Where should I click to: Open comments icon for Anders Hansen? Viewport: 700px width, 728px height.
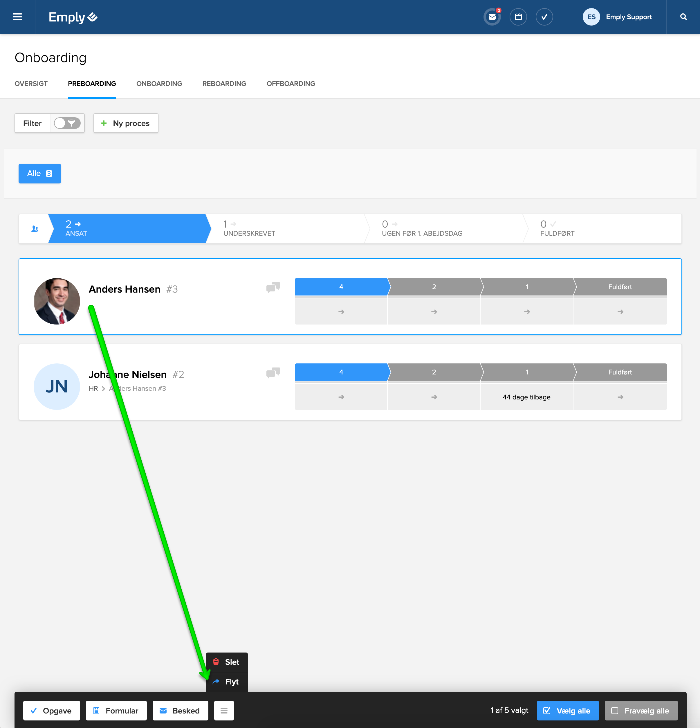(x=273, y=287)
